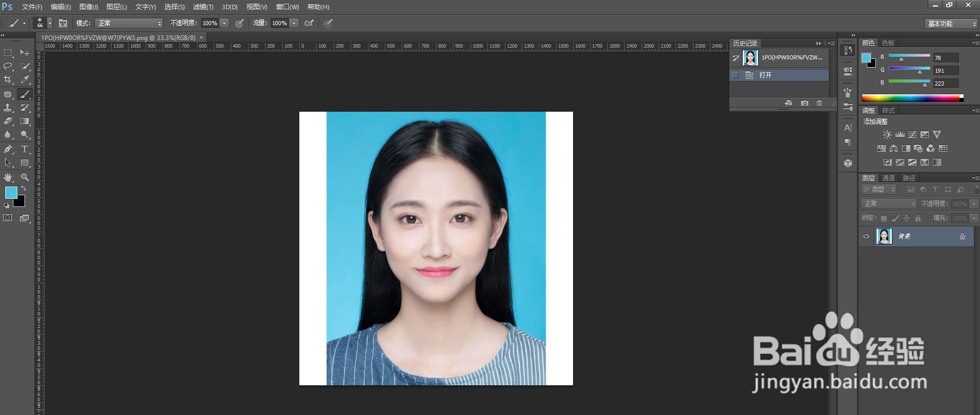Select the Horizontal Type tool
The height and width of the screenshot is (415, 980).
(25, 149)
